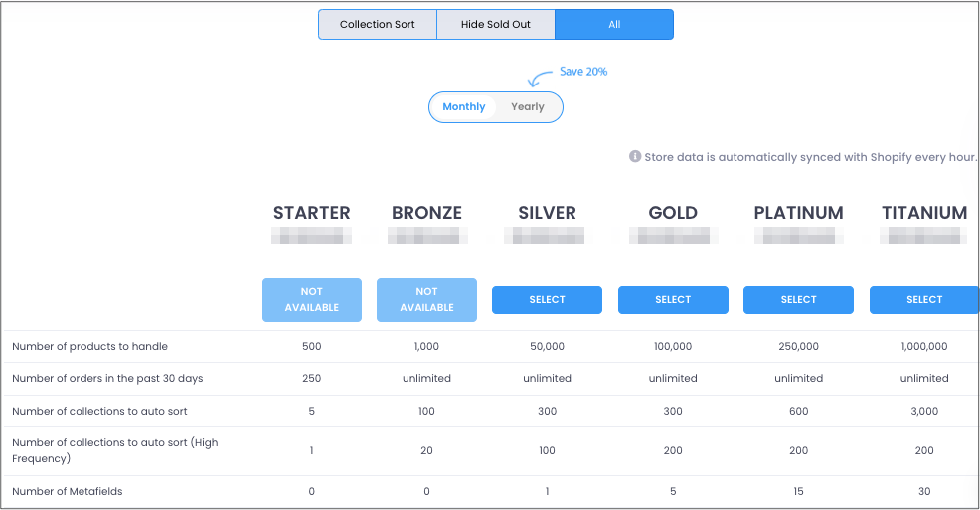Screen dimensions: 980x510
Task: Select the Titanium plan
Action: [923, 300]
